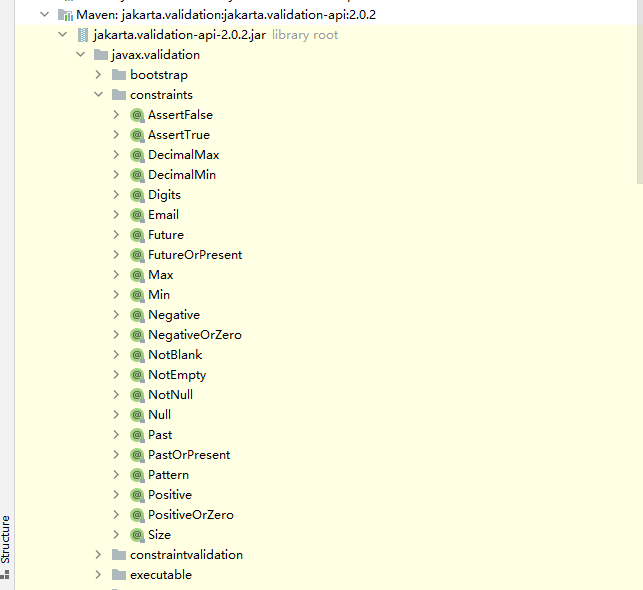This screenshot has height=590, width=643.
Task: Select the executable folder label
Action: point(161,575)
